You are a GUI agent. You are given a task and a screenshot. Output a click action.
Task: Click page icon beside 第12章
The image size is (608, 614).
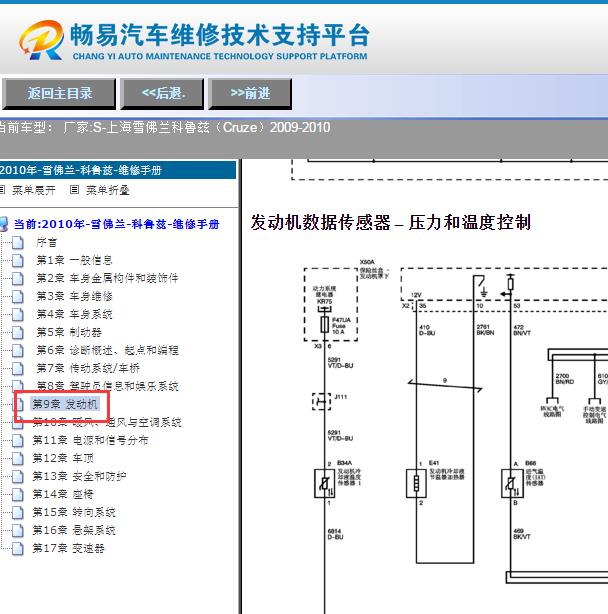(18, 459)
